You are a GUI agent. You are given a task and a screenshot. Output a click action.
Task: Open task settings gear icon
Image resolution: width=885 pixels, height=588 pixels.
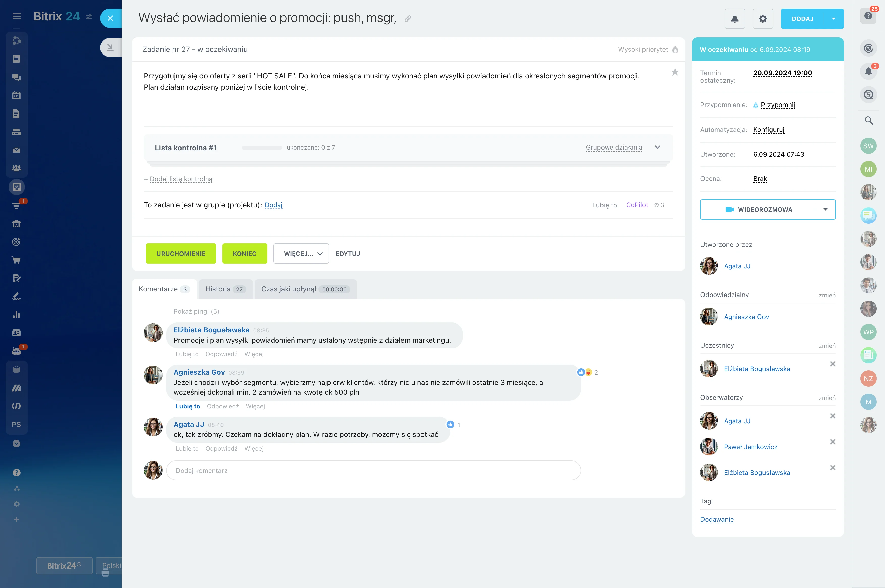tap(763, 19)
